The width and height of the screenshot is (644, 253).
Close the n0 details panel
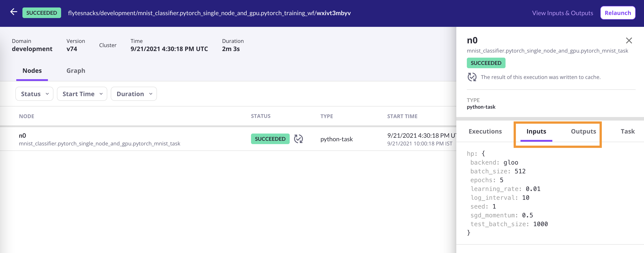[x=629, y=40]
